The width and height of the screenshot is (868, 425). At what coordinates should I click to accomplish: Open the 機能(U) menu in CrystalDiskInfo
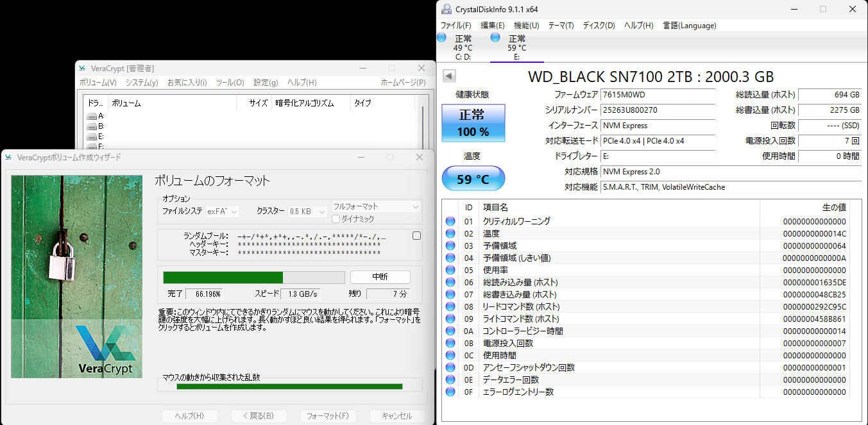[526, 26]
